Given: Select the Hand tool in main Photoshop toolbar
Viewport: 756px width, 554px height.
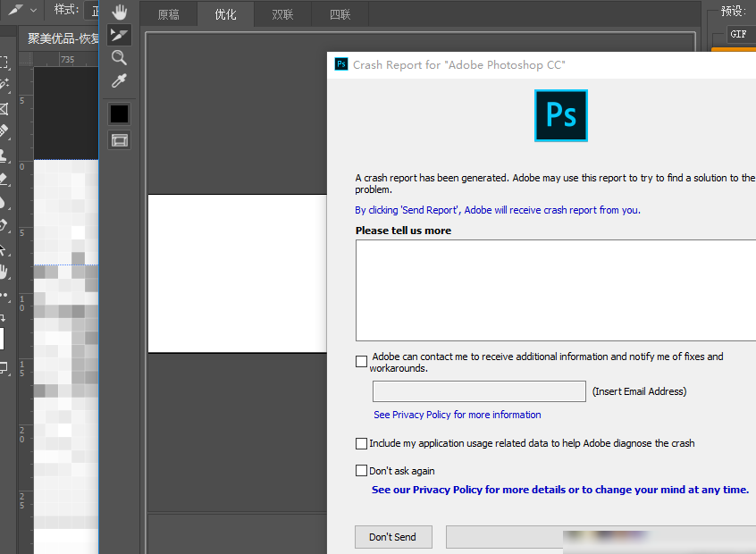Looking at the screenshot, I should pos(4,272).
